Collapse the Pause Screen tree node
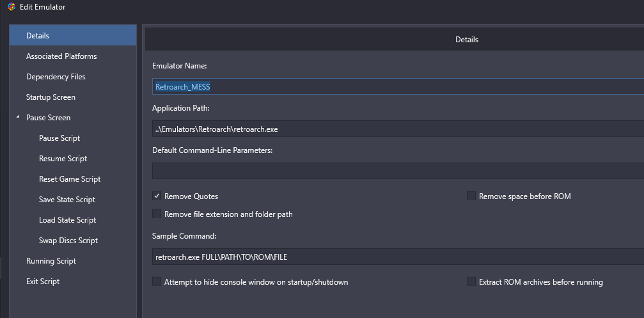Image resolution: width=644 pixels, height=318 pixels. coord(18,117)
